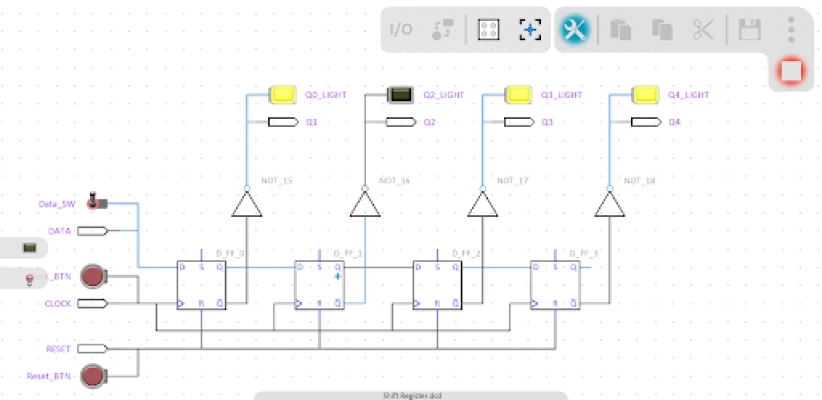This screenshot has width=822, height=400.
Task: Expand the left side tab with bulb icon
Action: pos(30,277)
